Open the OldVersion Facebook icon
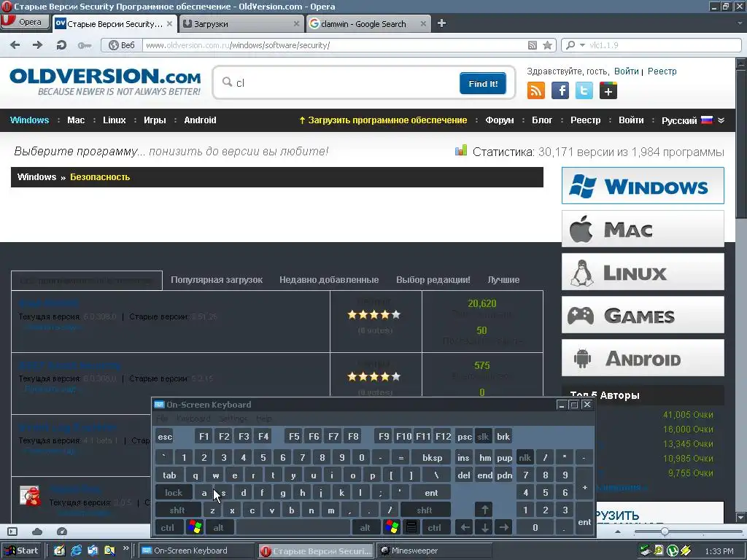The width and height of the screenshot is (747, 560). [x=560, y=90]
